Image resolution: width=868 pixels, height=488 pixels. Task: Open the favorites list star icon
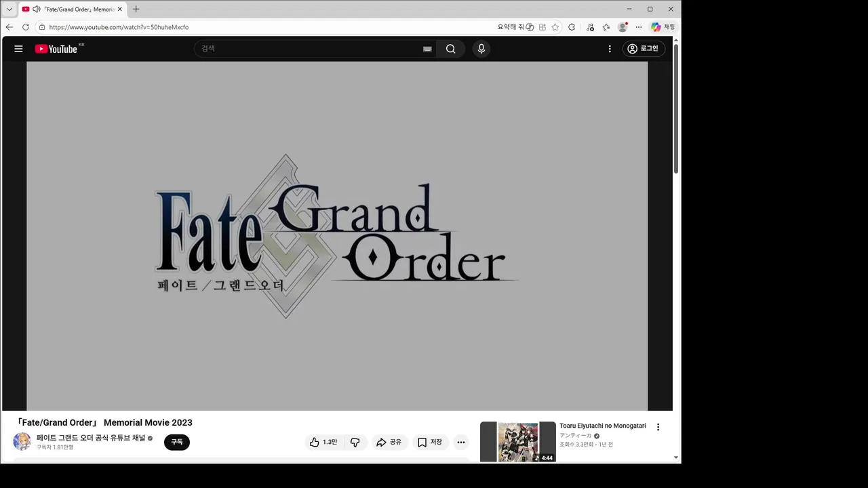point(606,27)
